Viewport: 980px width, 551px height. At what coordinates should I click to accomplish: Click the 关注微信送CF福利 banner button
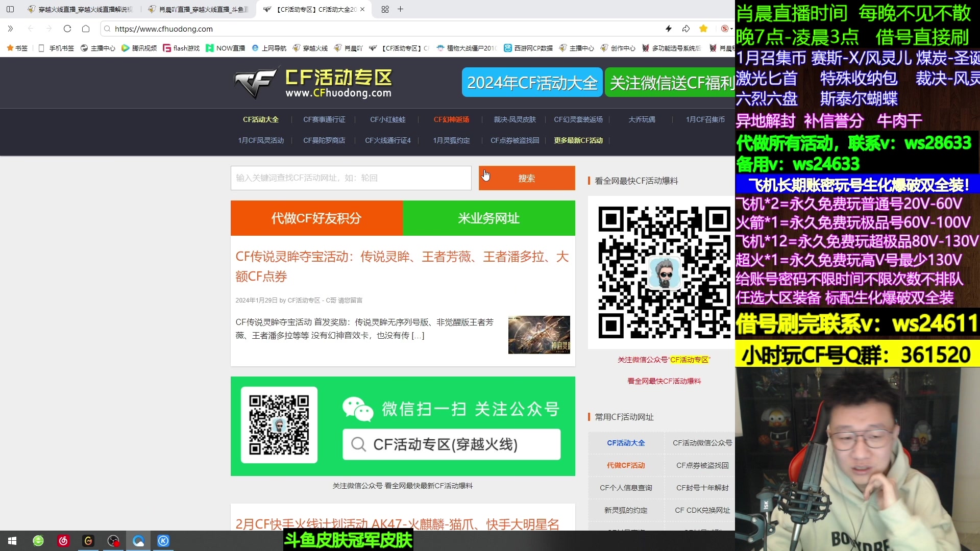[x=670, y=83]
